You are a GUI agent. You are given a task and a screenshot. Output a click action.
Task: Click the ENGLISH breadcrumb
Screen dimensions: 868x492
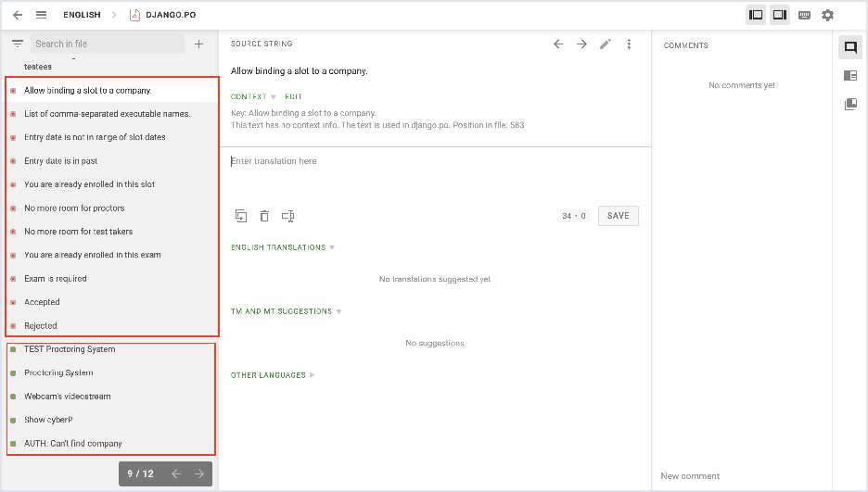point(82,15)
